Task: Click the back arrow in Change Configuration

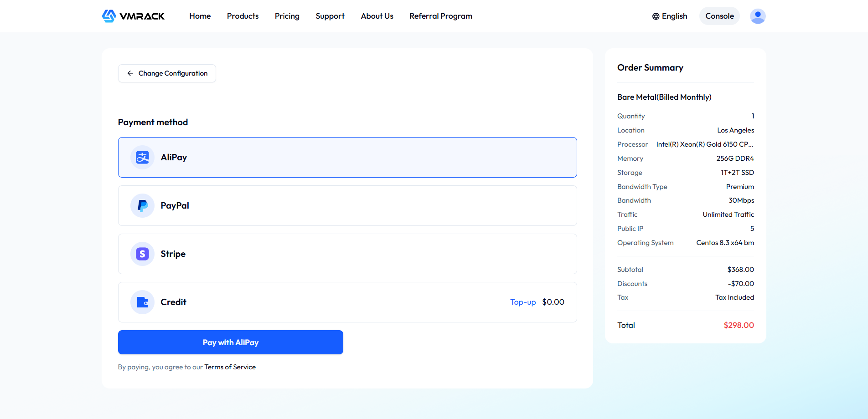Action: [x=130, y=73]
